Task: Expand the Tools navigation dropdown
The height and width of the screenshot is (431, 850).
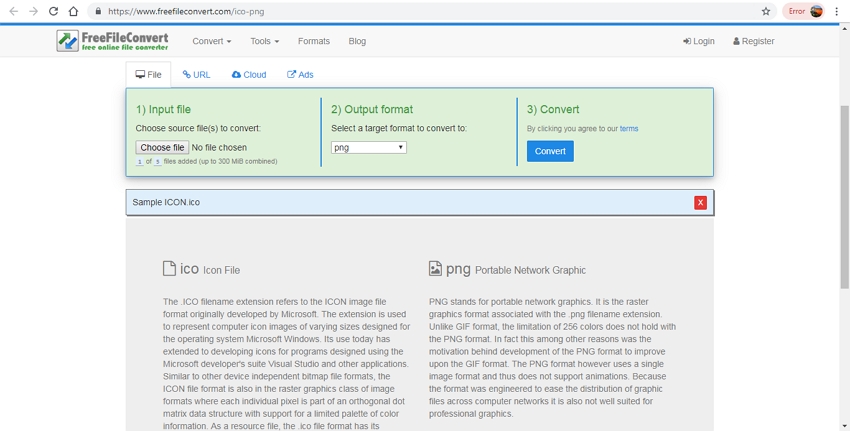Action: (x=264, y=41)
